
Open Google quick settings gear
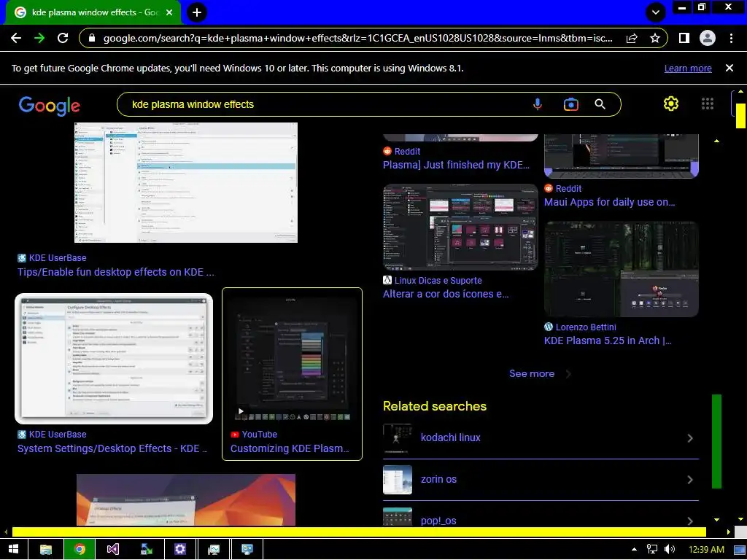(671, 104)
